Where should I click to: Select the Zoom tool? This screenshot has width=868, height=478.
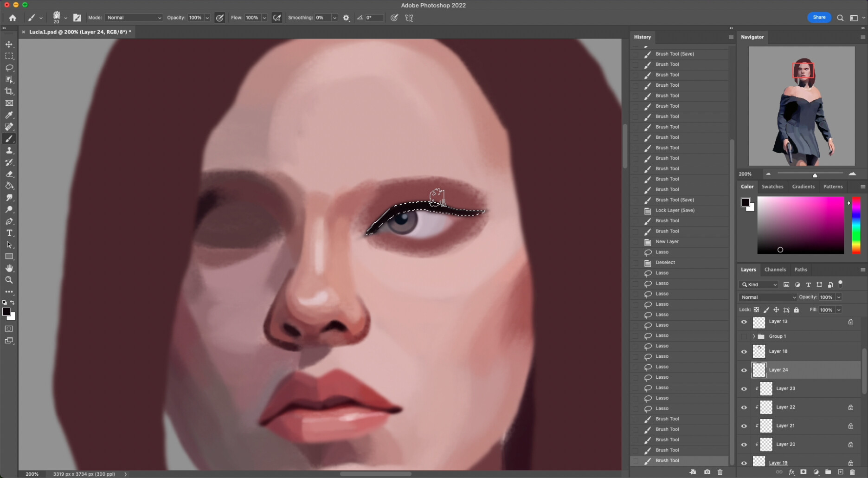(x=9, y=280)
